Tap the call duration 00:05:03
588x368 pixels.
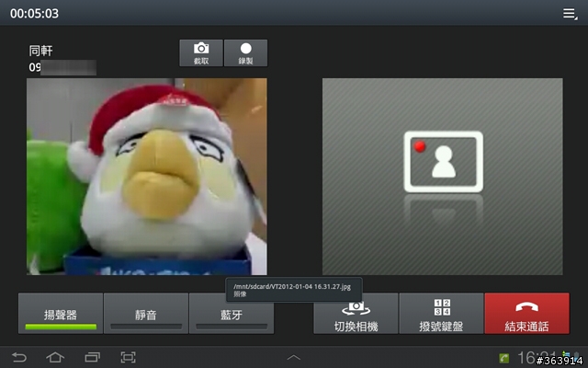coord(35,14)
